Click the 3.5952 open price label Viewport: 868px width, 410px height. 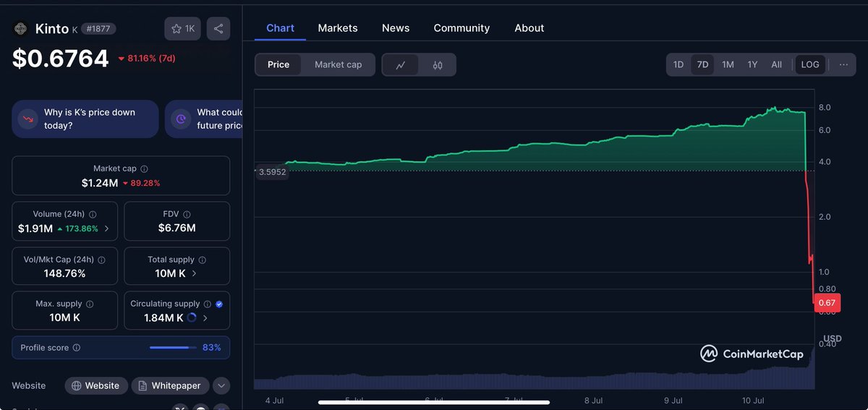coord(272,172)
